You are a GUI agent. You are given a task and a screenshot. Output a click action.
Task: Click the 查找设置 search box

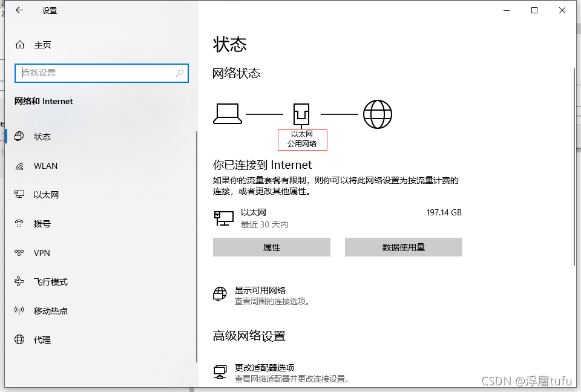tap(101, 73)
